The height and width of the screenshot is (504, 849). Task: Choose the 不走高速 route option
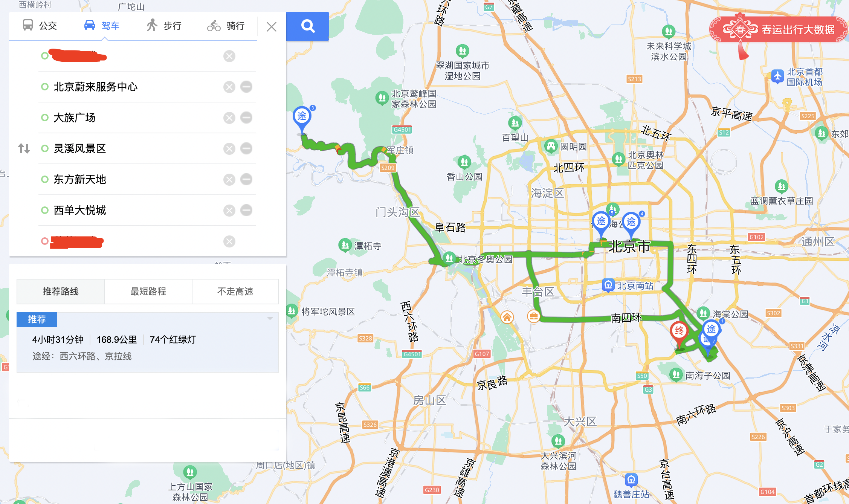pyautogui.click(x=235, y=292)
